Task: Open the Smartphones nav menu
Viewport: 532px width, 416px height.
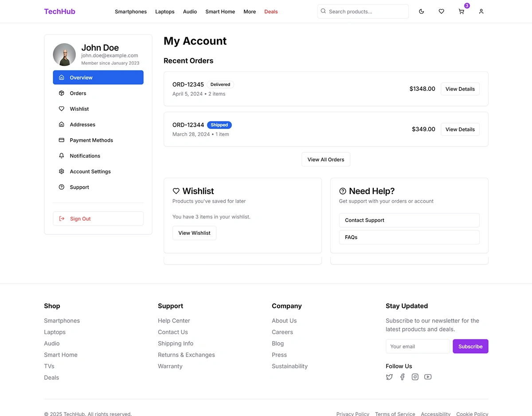Action: click(131, 12)
